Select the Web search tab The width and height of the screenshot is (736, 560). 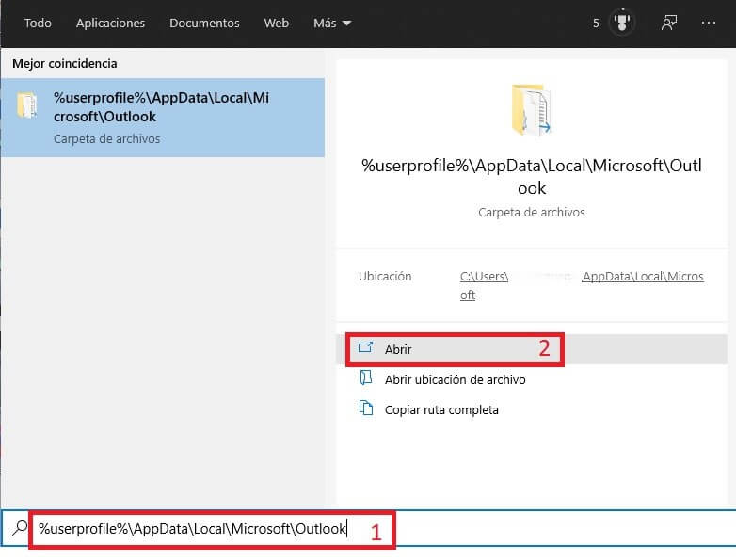click(x=276, y=23)
